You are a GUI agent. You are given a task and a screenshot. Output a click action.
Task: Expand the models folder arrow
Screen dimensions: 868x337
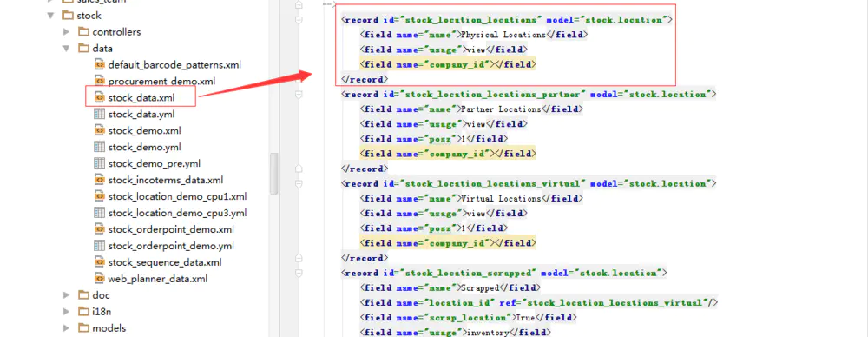[x=67, y=328]
